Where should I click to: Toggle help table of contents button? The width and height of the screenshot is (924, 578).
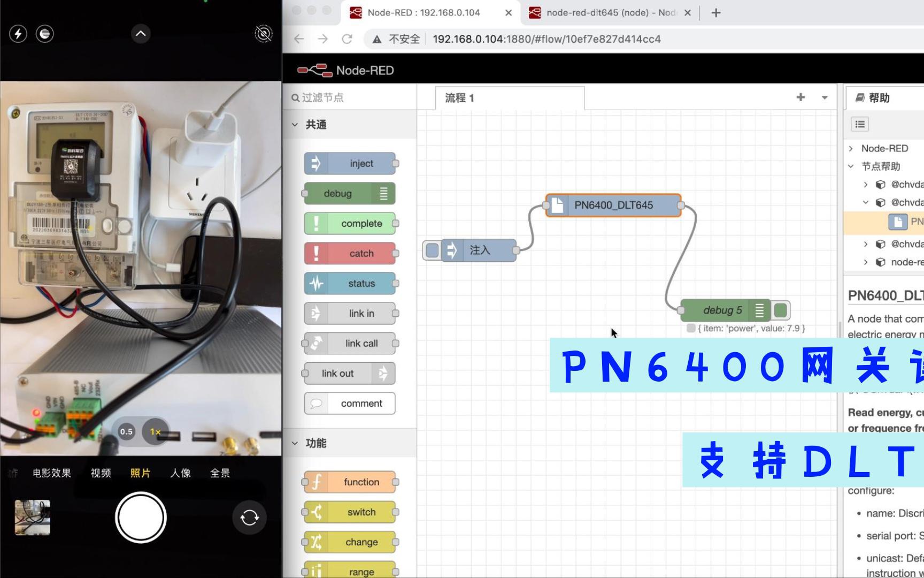pos(860,124)
